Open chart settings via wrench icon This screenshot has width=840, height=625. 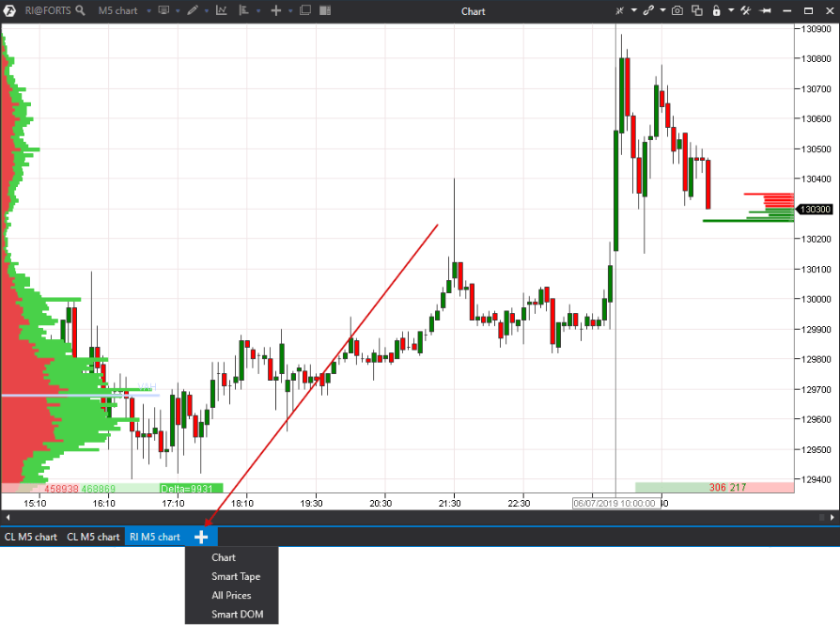point(744,10)
